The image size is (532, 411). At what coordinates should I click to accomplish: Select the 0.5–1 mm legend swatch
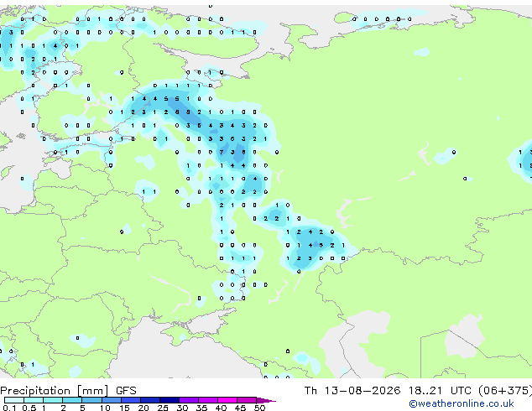(x=34, y=400)
